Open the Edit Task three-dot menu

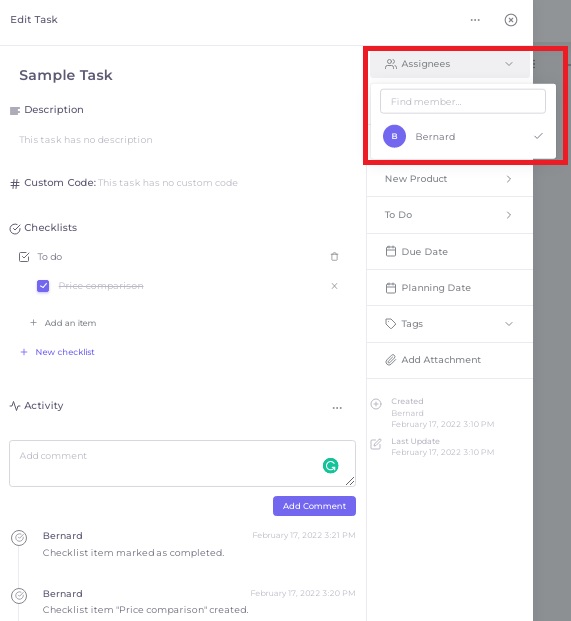[475, 20]
